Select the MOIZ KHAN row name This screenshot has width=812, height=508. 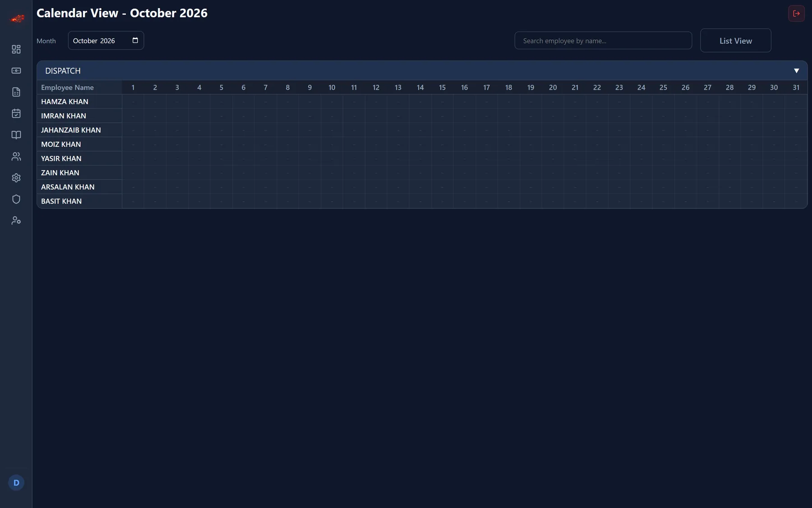[x=61, y=144]
